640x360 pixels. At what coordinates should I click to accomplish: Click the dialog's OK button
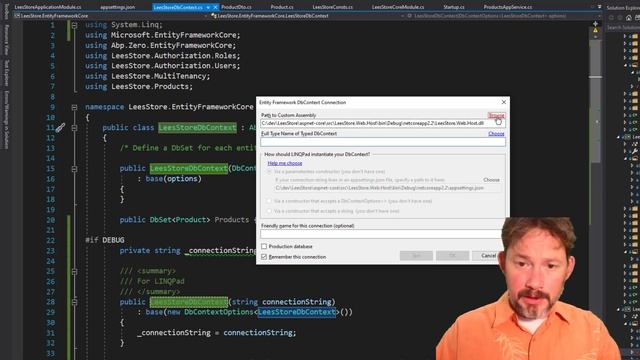(x=452, y=256)
